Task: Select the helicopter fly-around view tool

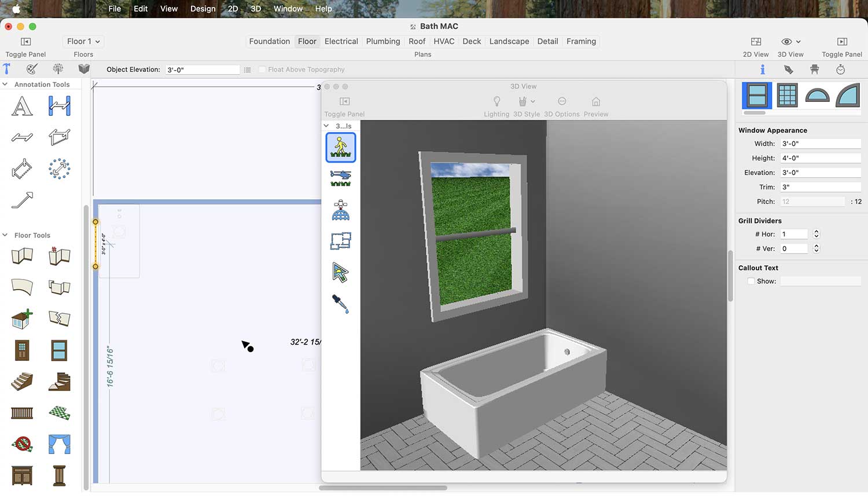Action: coord(340,178)
